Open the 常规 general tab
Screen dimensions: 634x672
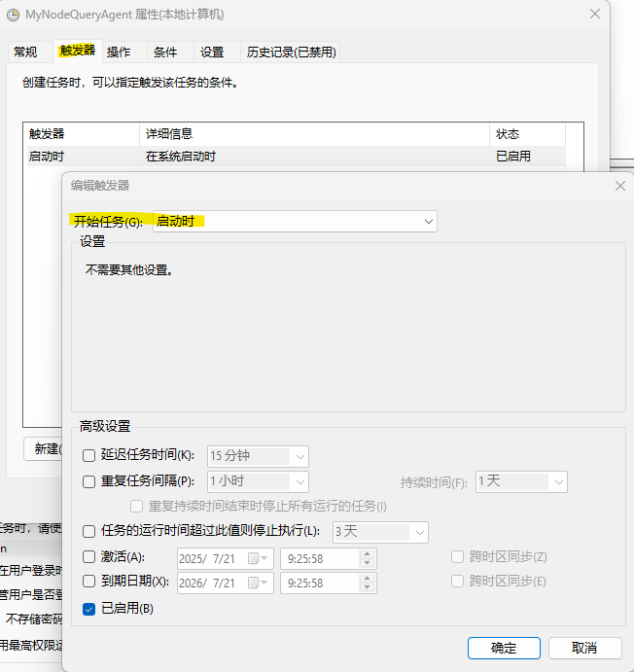(25, 52)
